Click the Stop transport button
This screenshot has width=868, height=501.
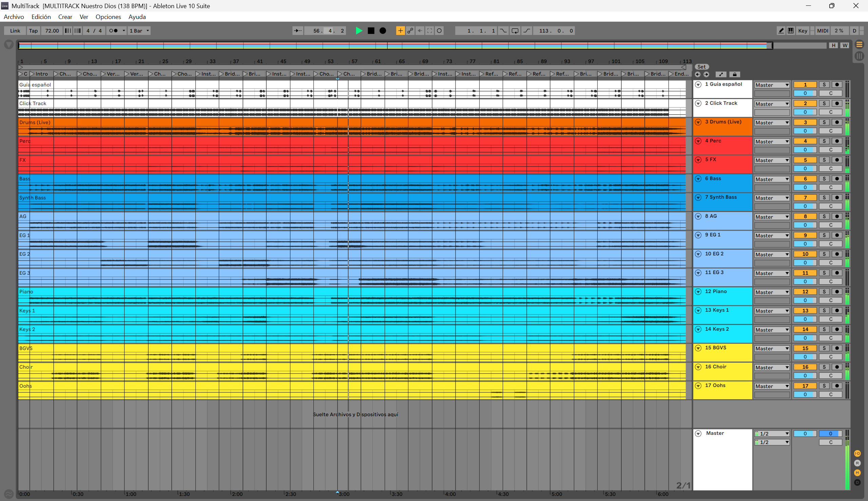coord(371,31)
